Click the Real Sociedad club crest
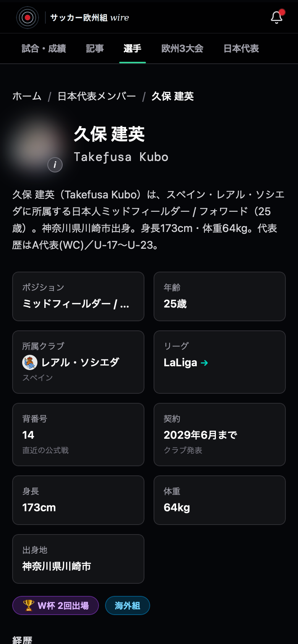 [30, 362]
